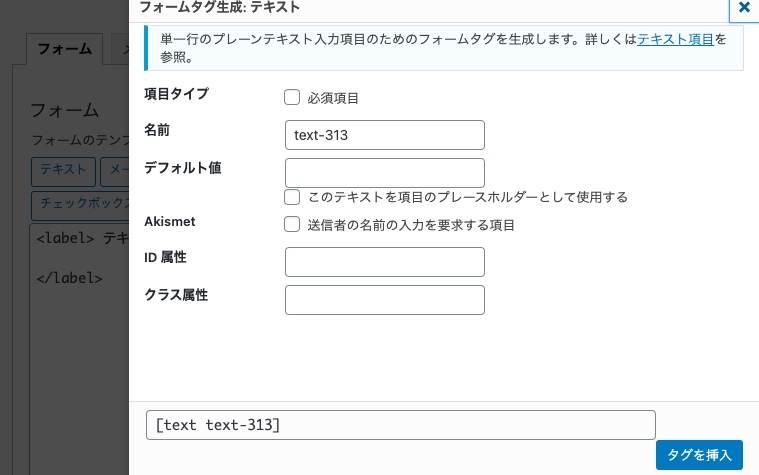Close the form tag generator dialog
Screen dimensions: 759x475
[x=743, y=8]
